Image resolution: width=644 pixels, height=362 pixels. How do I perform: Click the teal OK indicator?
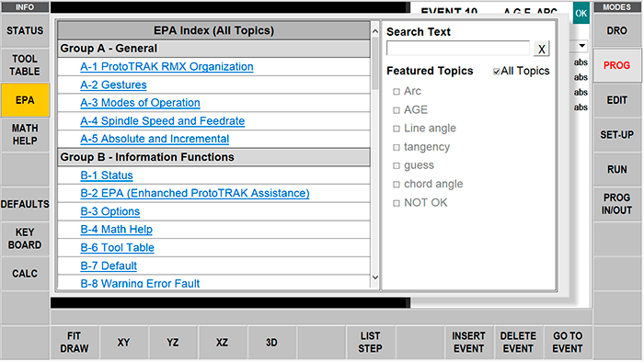pos(581,13)
